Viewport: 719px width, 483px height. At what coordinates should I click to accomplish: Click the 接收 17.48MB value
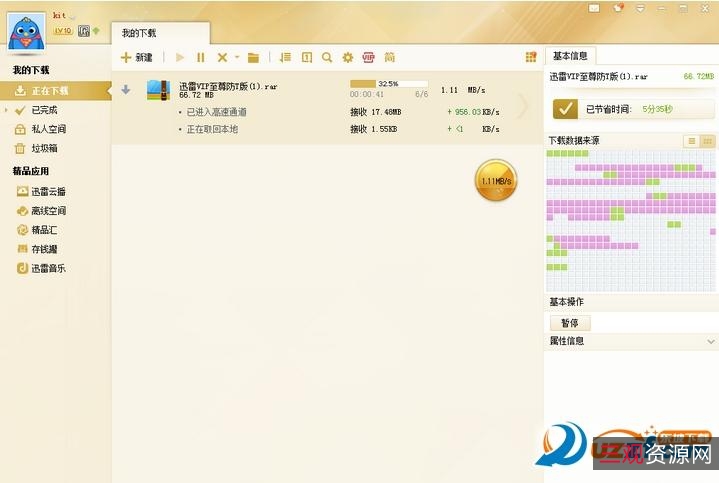[376, 112]
